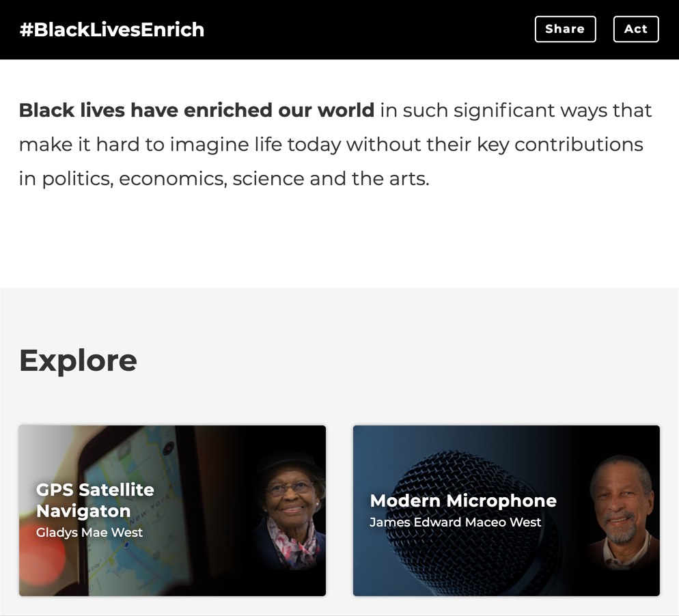Click the bold intro phrase about Black lives
Viewport: 679px width, 616px height.
coord(197,110)
